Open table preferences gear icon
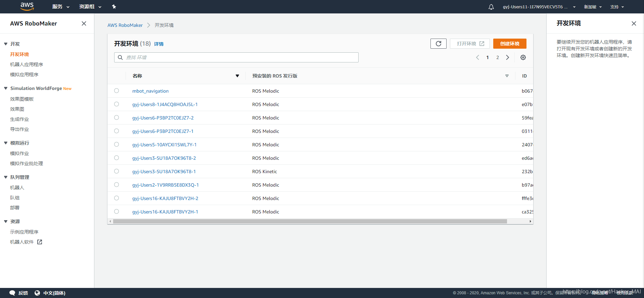 click(523, 57)
